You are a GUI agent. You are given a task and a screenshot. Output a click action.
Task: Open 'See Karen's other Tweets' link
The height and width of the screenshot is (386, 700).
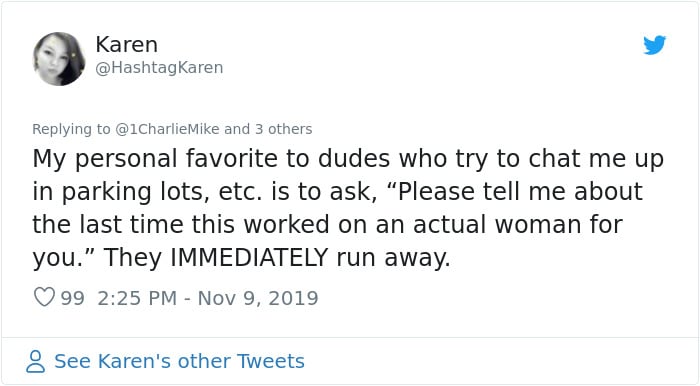click(179, 361)
